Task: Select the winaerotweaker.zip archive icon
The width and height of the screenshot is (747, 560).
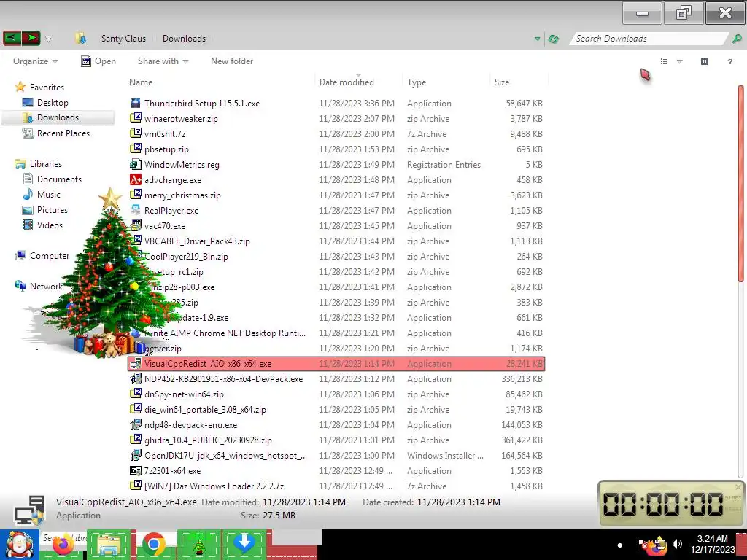Action: pos(136,118)
